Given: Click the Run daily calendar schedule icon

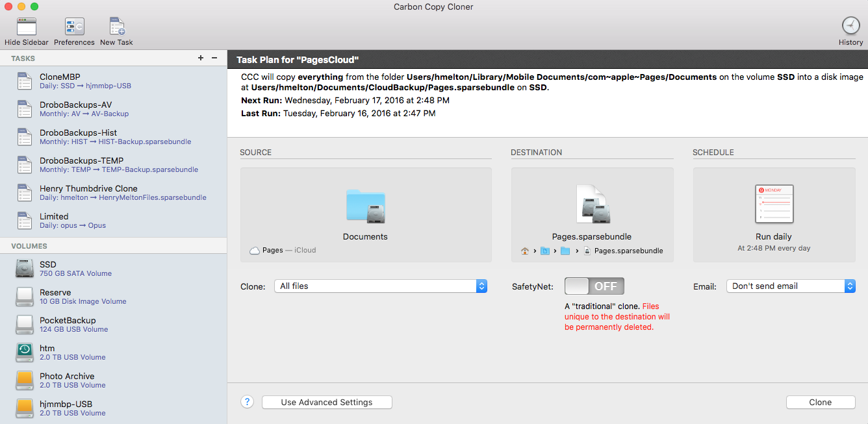Looking at the screenshot, I should click(x=774, y=204).
